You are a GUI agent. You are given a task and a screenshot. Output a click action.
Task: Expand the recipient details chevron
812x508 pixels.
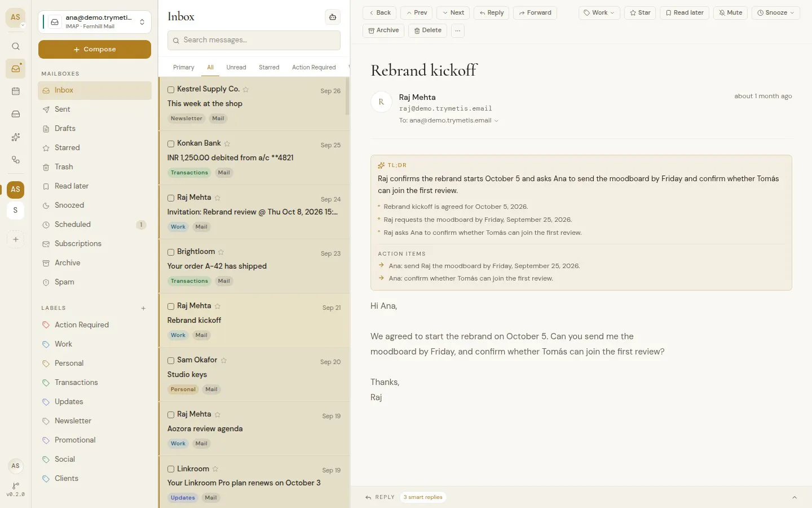tap(496, 121)
